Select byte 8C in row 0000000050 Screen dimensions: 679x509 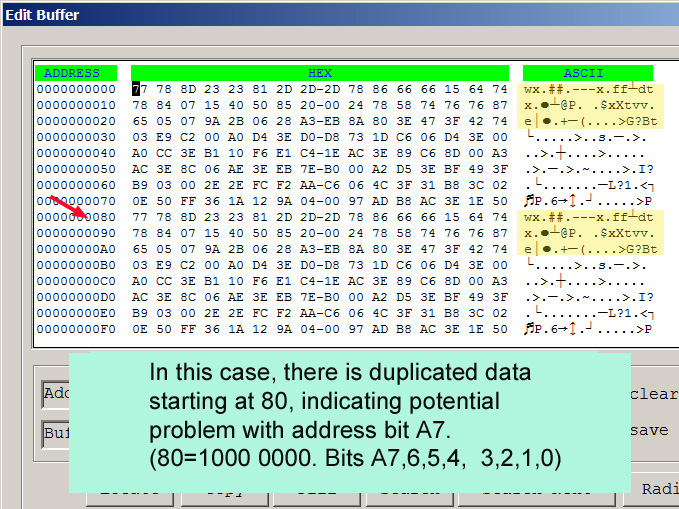pos(188,169)
